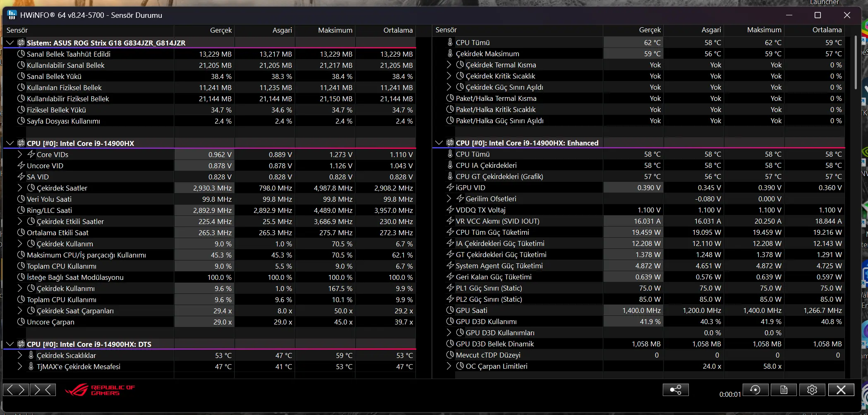
Task: Click the left pane Gerçek column header
Action: coord(204,30)
